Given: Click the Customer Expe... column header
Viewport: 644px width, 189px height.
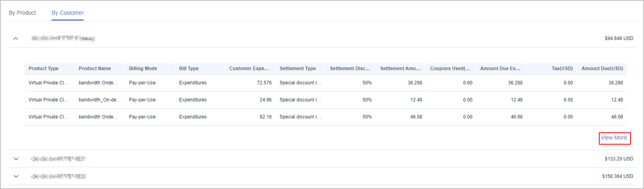Looking at the screenshot, I should (x=249, y=69).
